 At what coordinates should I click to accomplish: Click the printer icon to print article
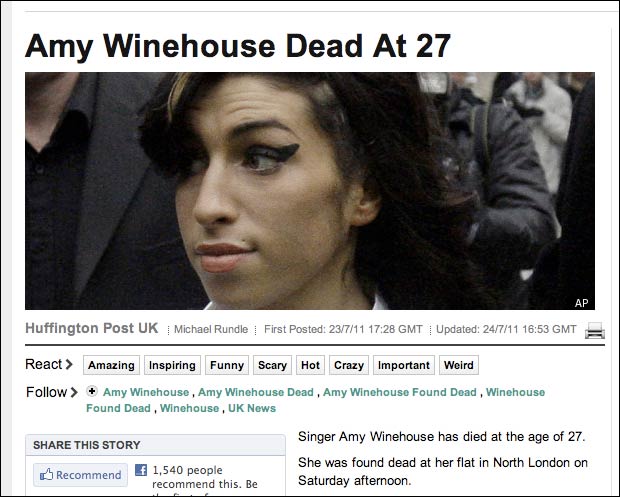click(595, 330)
